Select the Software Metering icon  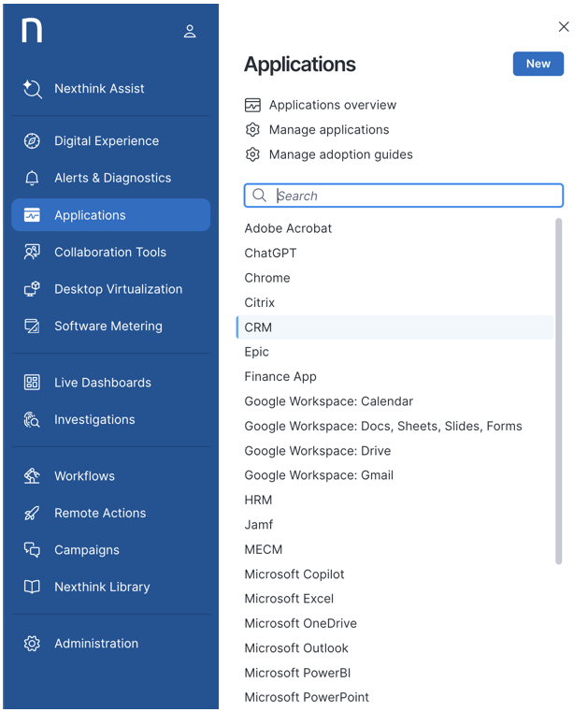[32, 327]
